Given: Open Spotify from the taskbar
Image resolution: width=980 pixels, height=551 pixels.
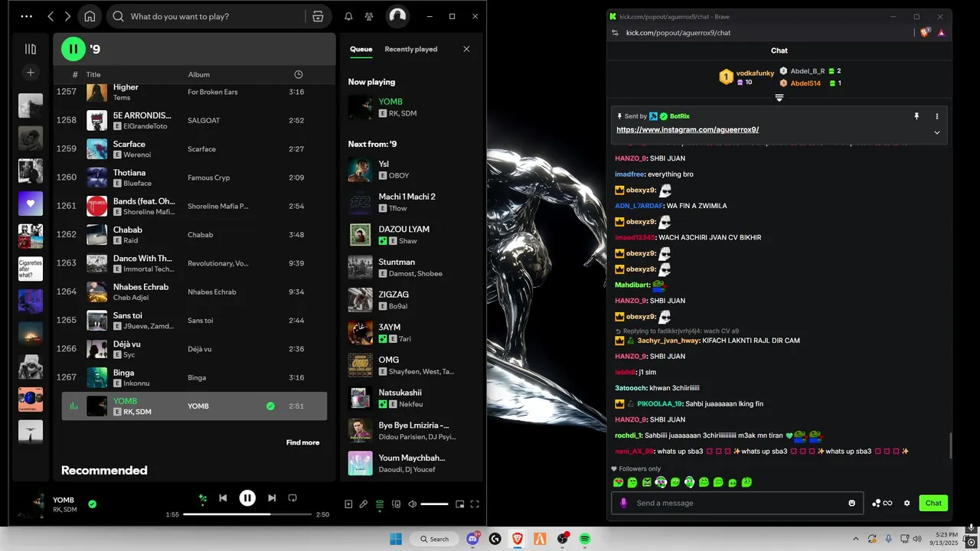Looking at the screenshot, I should [585, 539].
